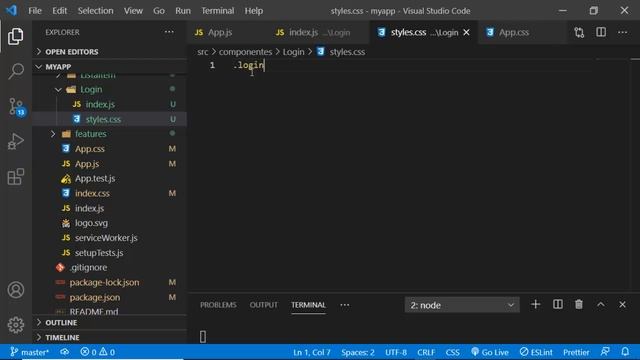Show more panel tabs ellipsis
Image resolution: width=640 pixels, height=360 pixels.
[344, 305]
